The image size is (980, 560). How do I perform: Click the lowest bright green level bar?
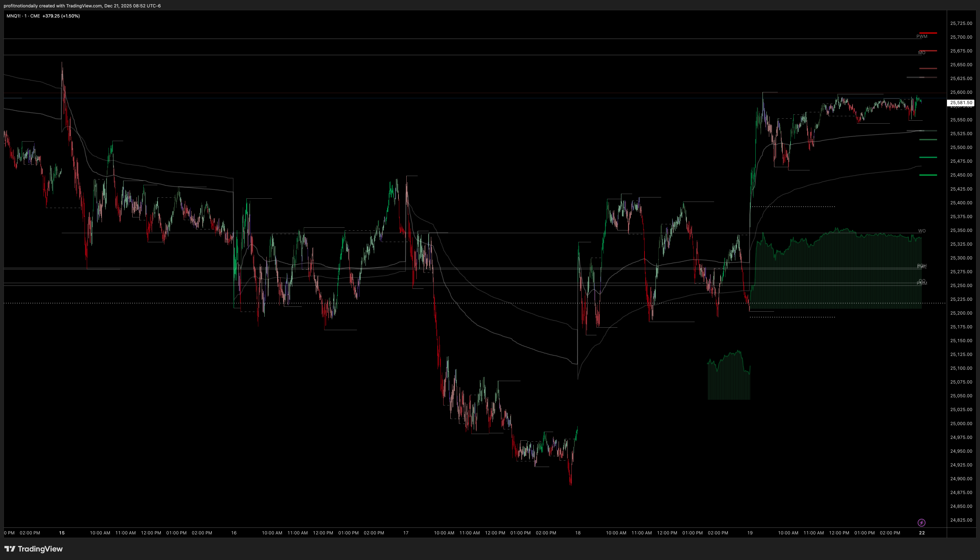tap(928, 175)
